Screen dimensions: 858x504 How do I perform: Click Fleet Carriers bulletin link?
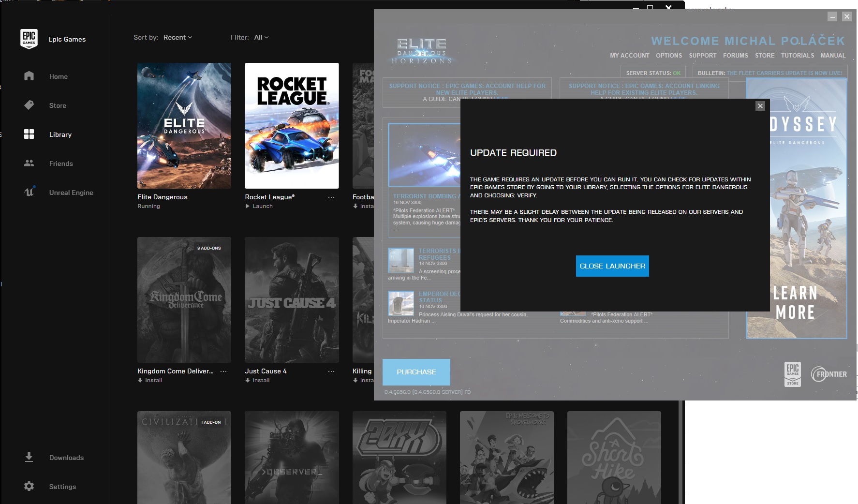click(x=784, y=73)
